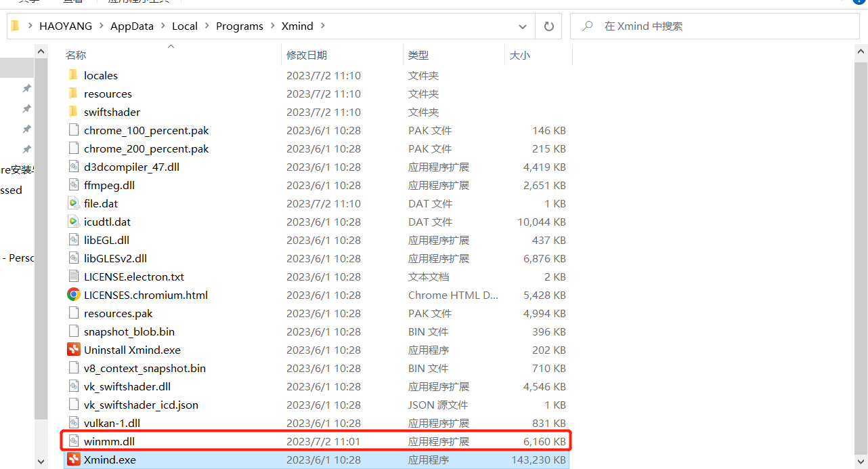Click the icudtl.dat media icon

coord(73,222)
